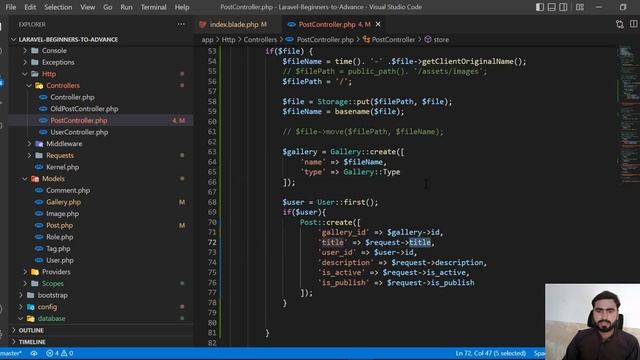Open Controller.php file
Viewport: 640px width, 360px height.
(x=72, y=97)
